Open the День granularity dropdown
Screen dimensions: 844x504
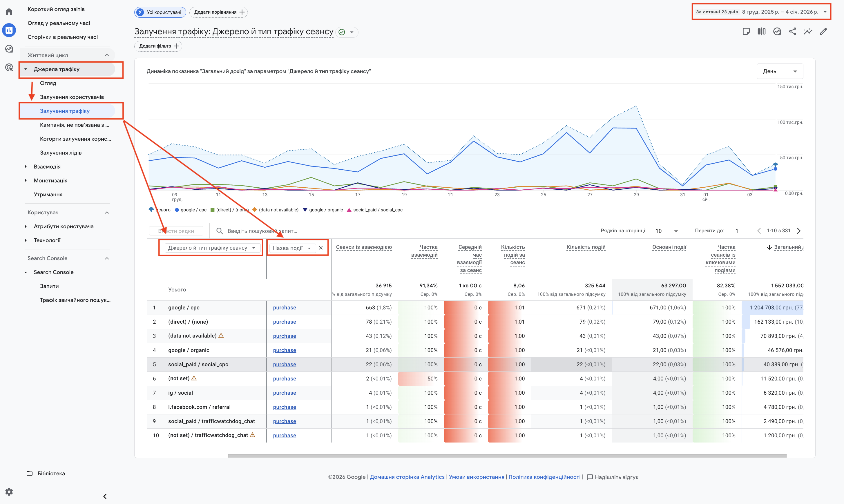780,71
